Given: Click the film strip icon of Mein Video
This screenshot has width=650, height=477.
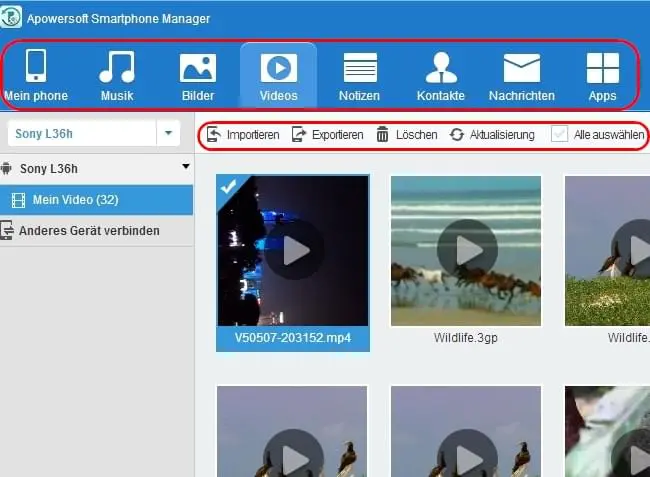Looking at the screenshot, I should click(x=18, y=200).
